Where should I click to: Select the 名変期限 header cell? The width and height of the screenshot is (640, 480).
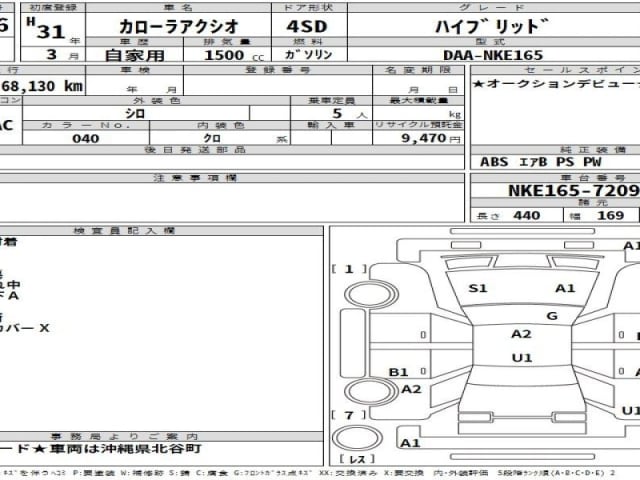pyautogui.click(x=418, y=70)
